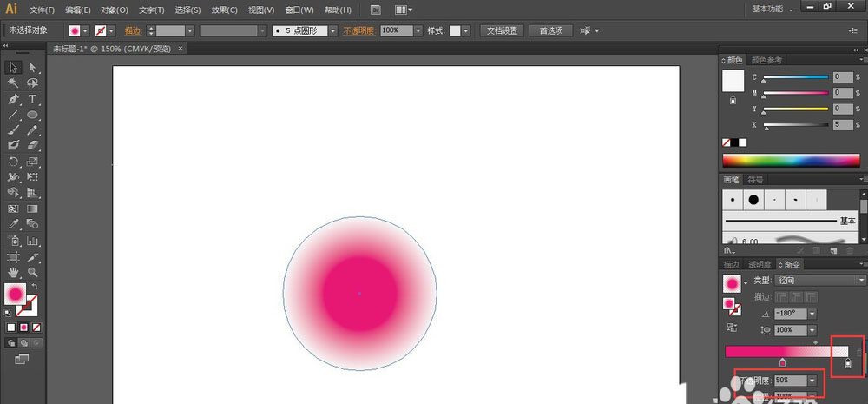
Task: Click the 文档设置 button
Action: click(x=502, y=30)
